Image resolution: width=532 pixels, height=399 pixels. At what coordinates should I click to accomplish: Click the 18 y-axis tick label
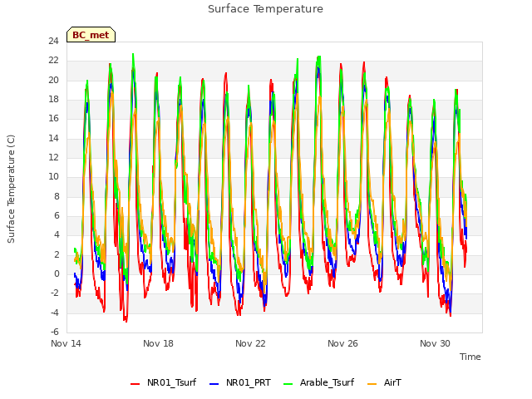pyautogui.click(x=53, y=100)
